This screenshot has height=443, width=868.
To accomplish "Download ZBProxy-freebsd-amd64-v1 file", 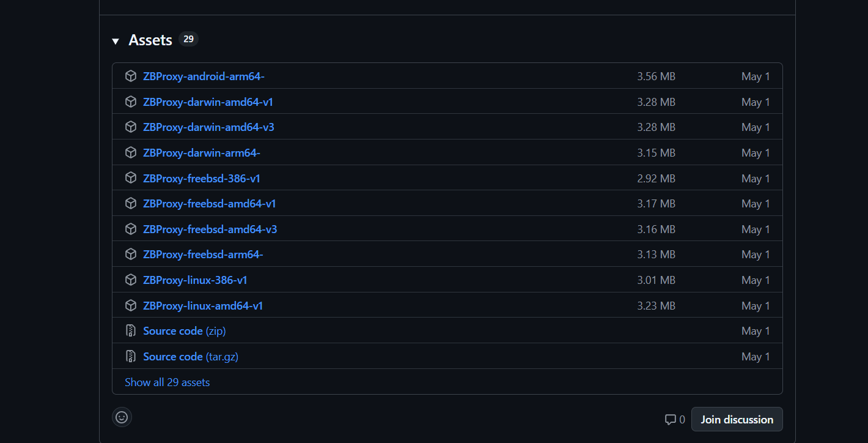I will (210, 204).
